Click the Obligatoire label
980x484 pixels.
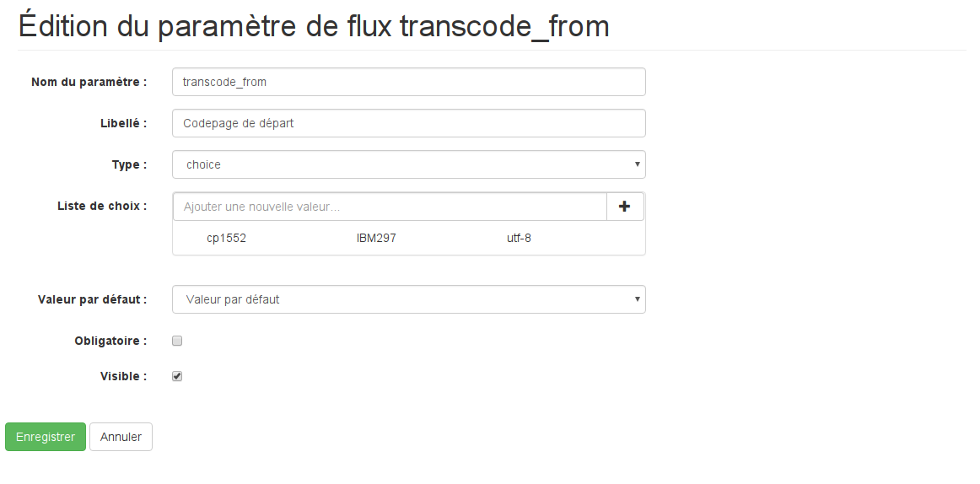[110, 341]
